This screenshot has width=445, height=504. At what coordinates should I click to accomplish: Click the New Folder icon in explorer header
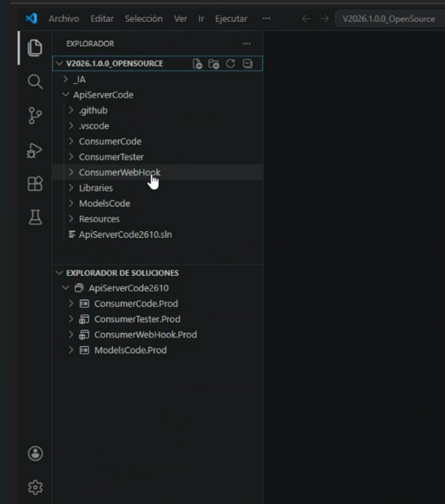coord(214,64)
